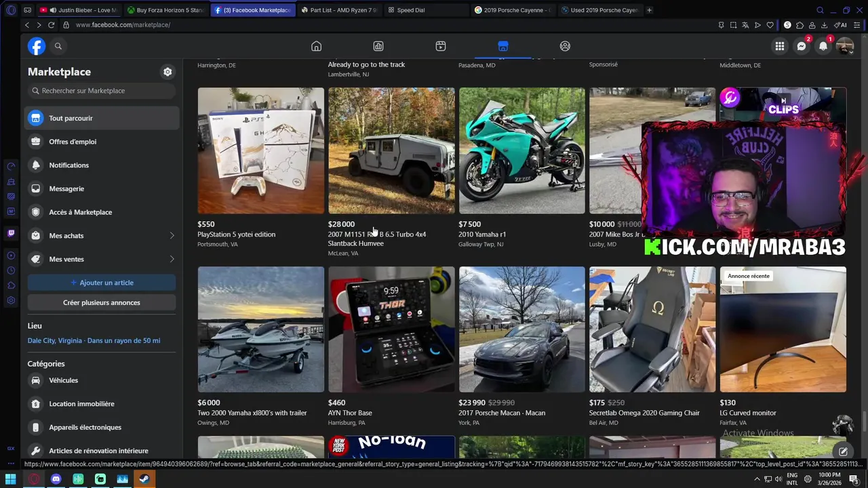This screenshot has width=868, height=488.
Task: Open Opera sidebar history clock icon
Action: coord(11,270)
